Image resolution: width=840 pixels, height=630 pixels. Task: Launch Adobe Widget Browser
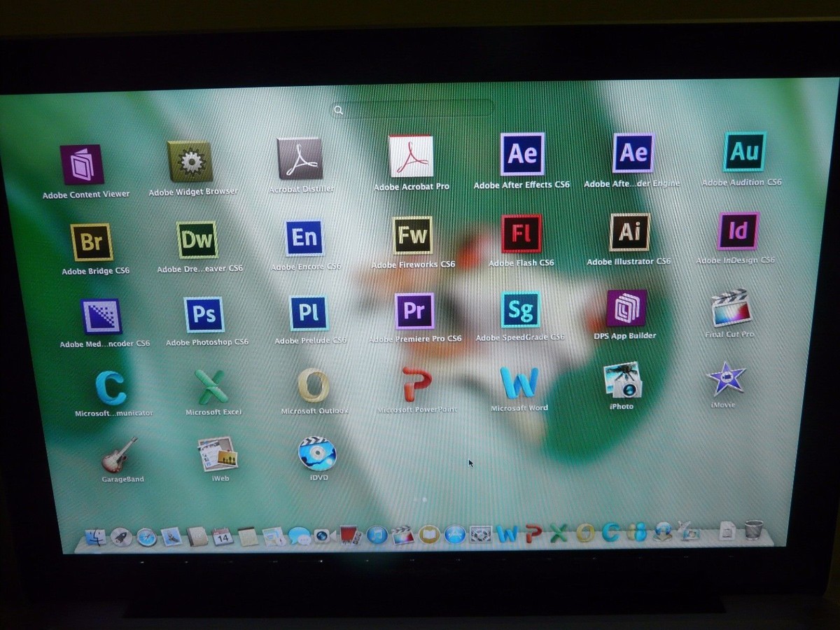190,162
